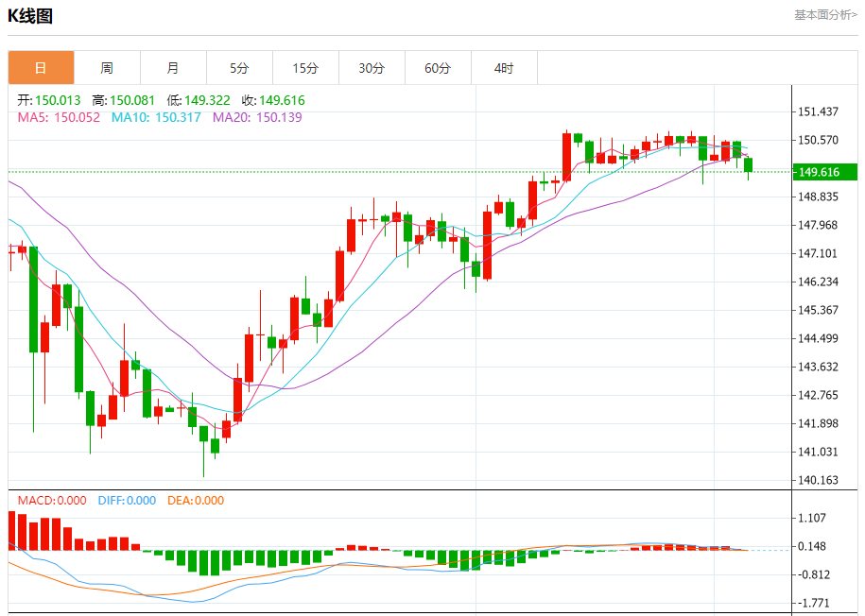Click the MA20 indicator label
Viewport: 865px width, 616px height.
(x=257, y=117)
